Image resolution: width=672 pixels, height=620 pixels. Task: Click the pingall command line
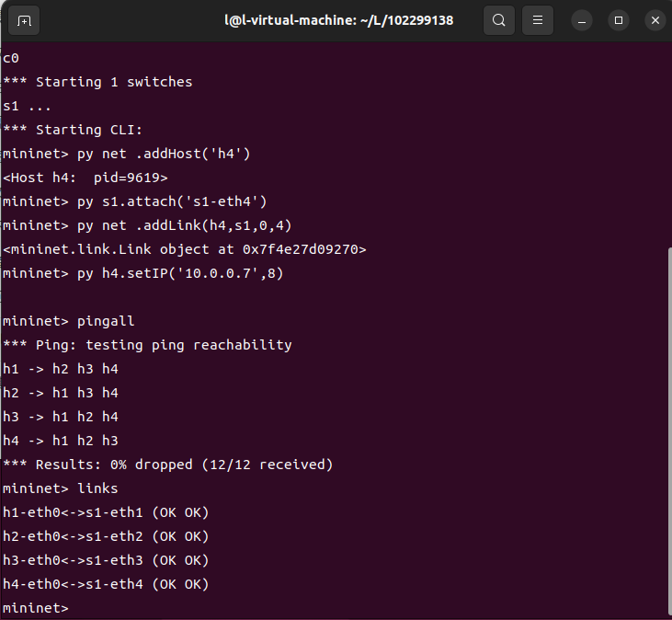point(67,321)
